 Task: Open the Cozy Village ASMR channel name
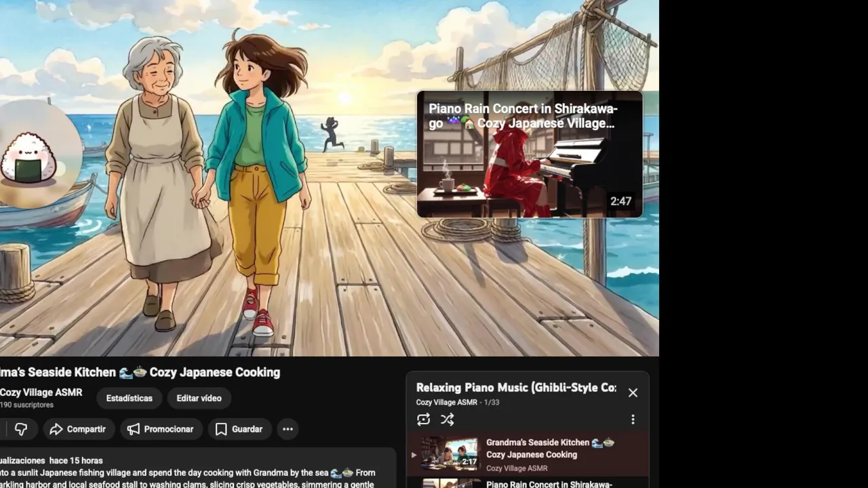[x=41, y=392]
